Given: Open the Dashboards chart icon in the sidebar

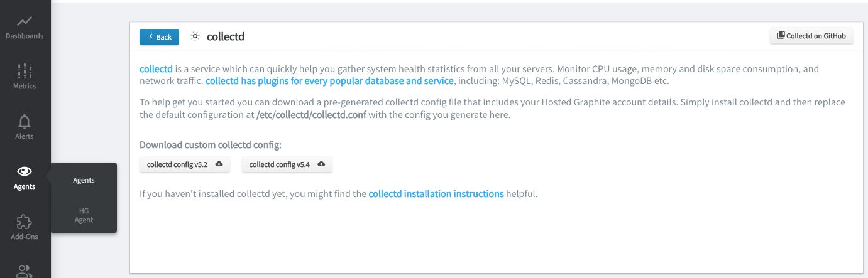Looking at the screenshot, I should click(x=25, y=21).
